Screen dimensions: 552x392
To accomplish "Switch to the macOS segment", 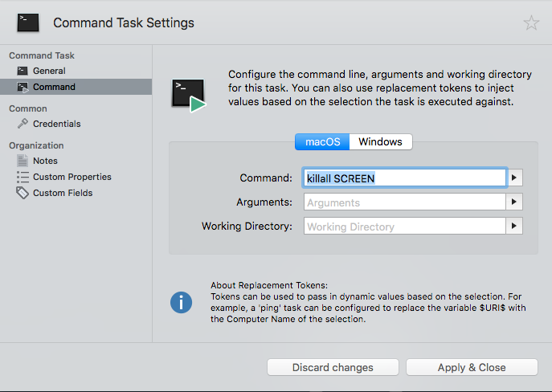I will [x=322, y=141].
